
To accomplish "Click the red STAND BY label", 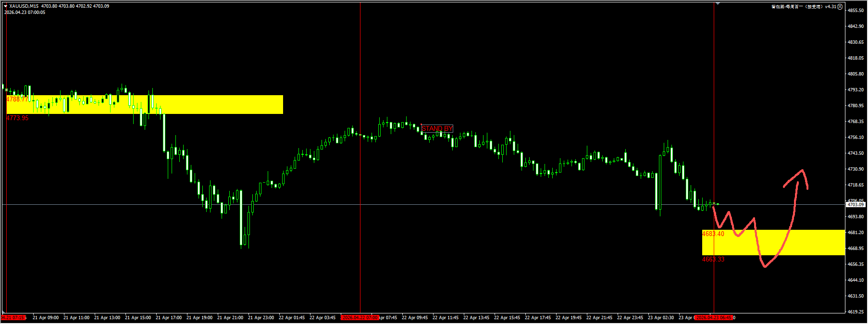I will tap(437, 128).
